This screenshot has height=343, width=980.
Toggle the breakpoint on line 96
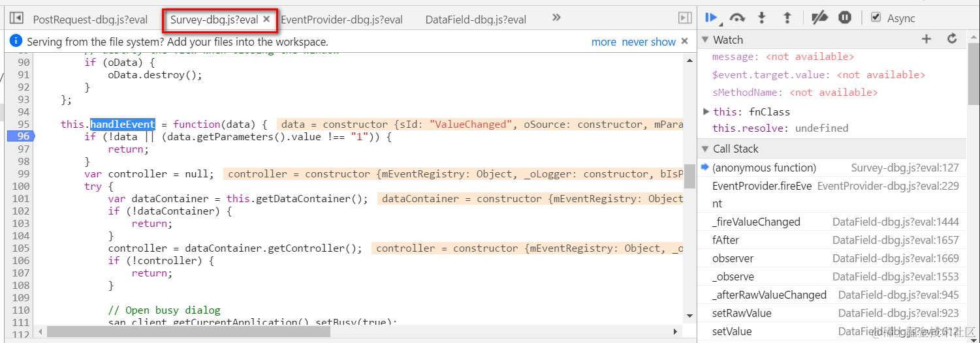(x=20, y=136)
